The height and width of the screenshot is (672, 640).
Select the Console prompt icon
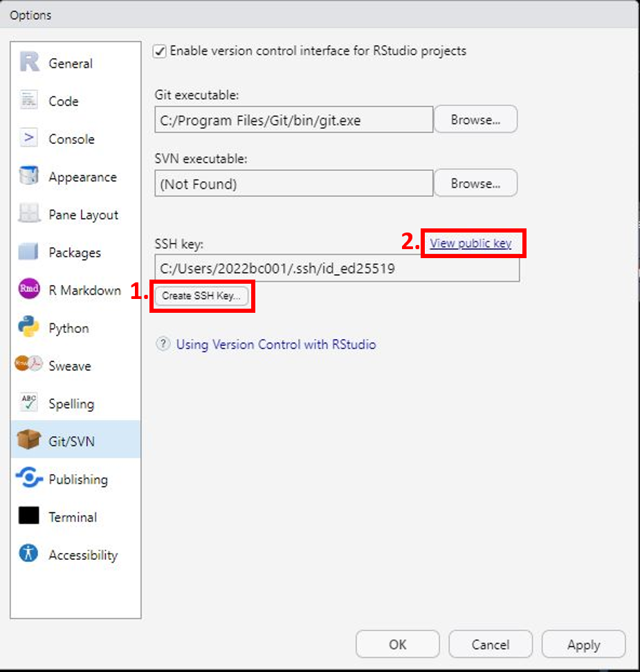[x=29, y=138]
